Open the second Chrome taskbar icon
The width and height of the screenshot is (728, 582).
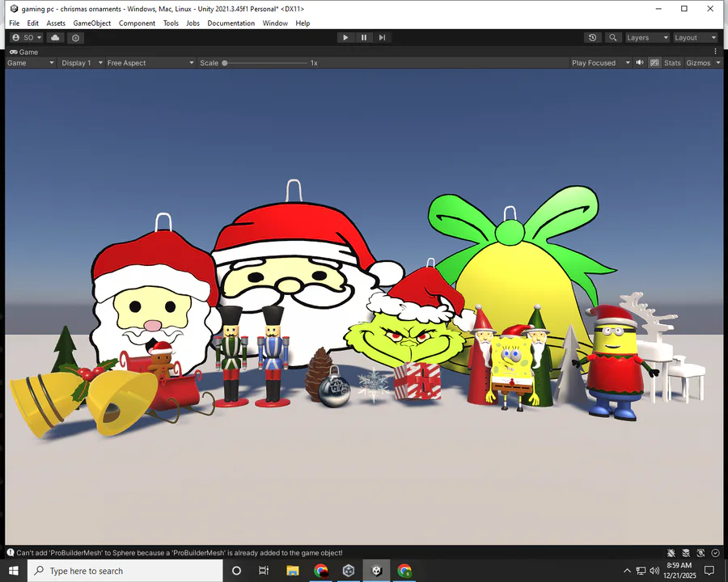pyautogui.click(x=404, y=571)
